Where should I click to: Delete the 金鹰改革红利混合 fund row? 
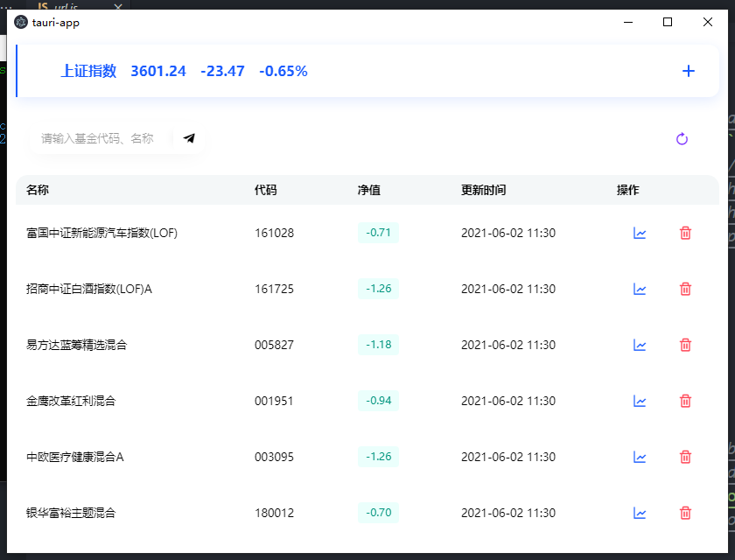[x=685, y=401]
